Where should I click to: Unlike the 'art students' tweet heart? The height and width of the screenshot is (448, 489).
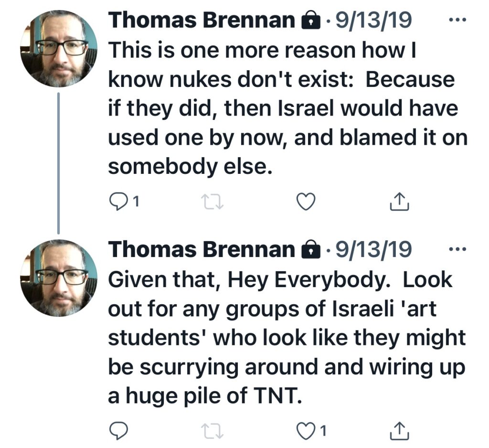tap(305, 431)
